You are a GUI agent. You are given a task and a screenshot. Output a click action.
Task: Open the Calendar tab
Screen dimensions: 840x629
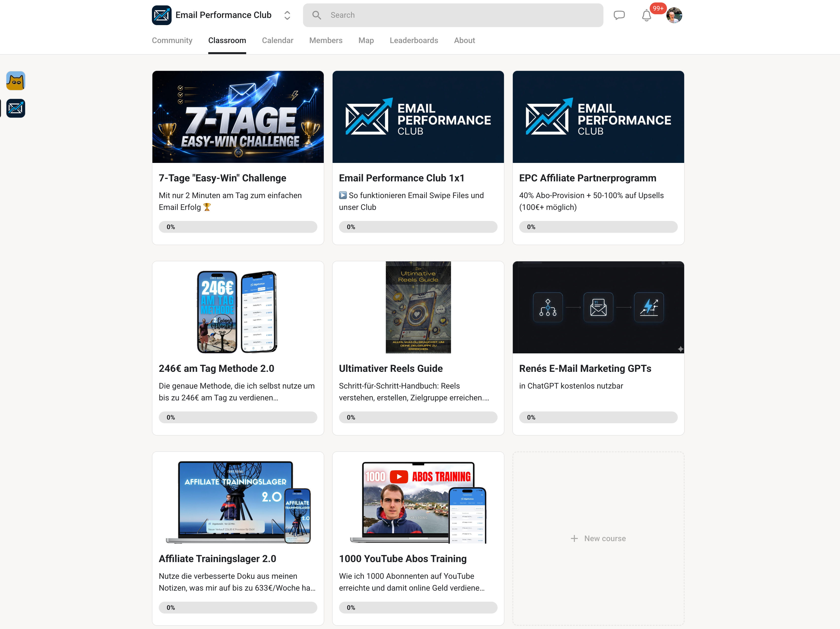coord(278,40)
